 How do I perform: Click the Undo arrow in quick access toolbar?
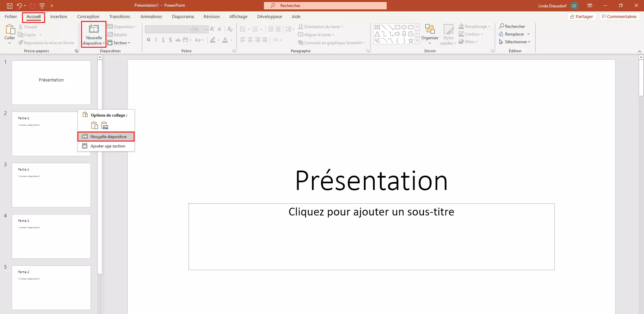click(19, 5)
